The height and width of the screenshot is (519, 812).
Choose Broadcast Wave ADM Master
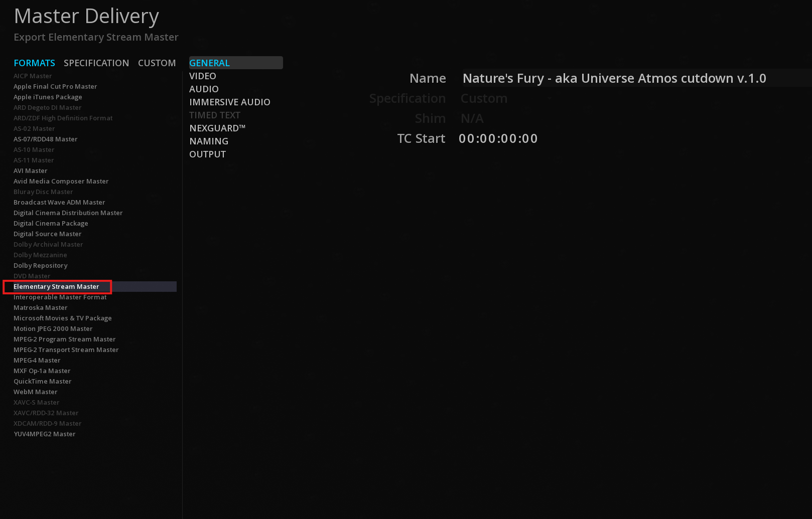[x=59, y=203]
